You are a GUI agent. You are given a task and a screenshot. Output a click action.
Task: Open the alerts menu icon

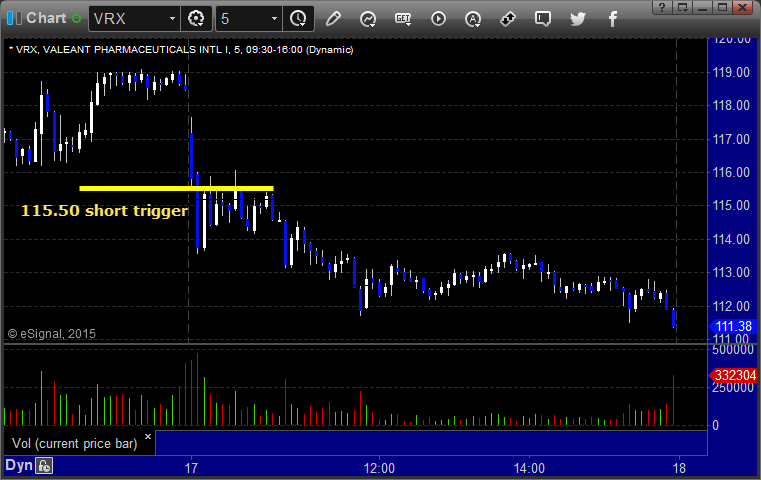[x=473, y=19]
